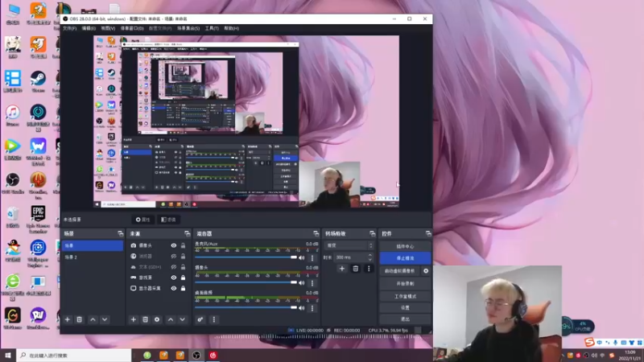The height and width of the screenshot is (362, 644).
Task: Open the 桌面音频 channel three-dots menu
Action: tap(312, 308)
